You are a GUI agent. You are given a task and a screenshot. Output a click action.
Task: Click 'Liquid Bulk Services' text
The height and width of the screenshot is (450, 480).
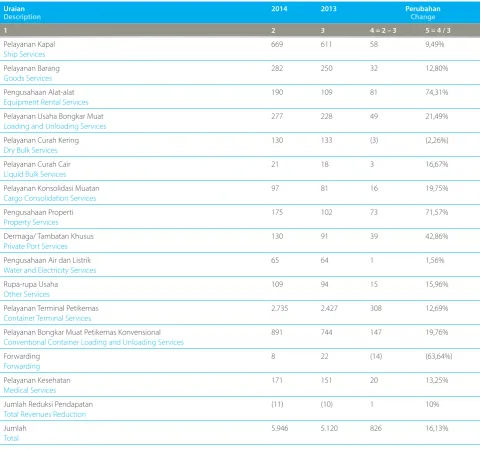pos(35,174)
